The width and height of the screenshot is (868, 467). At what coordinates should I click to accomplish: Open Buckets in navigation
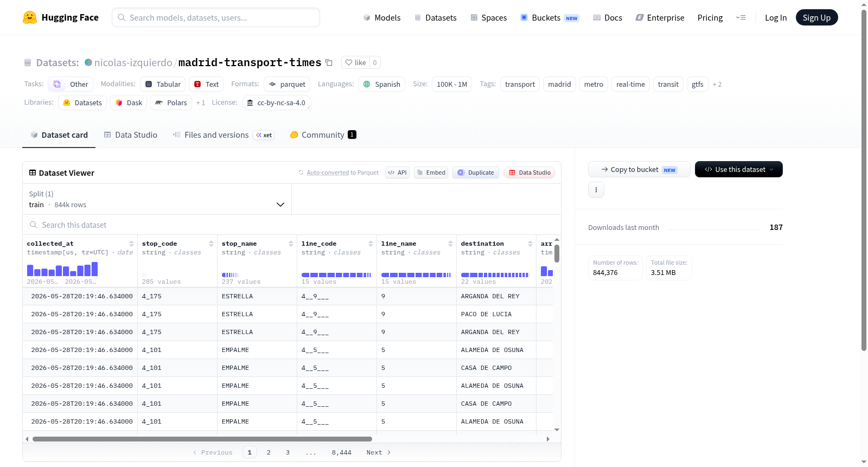pyautogui.click(x=550, y=17)
